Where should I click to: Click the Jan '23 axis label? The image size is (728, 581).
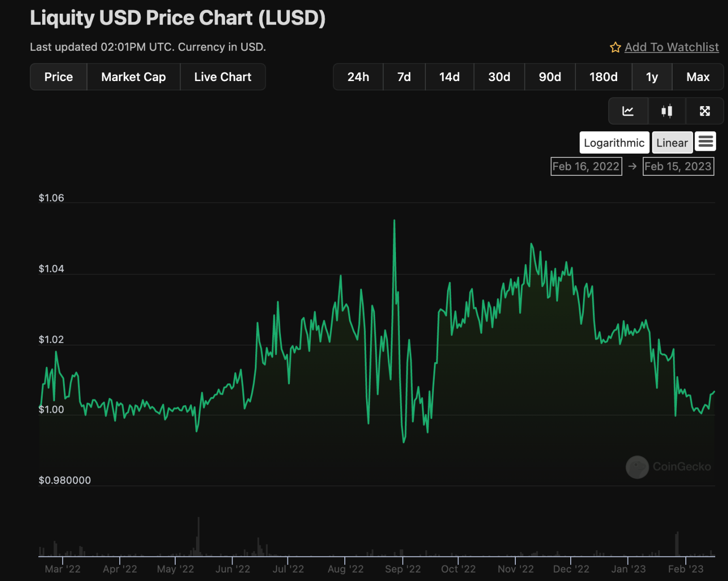629,569
